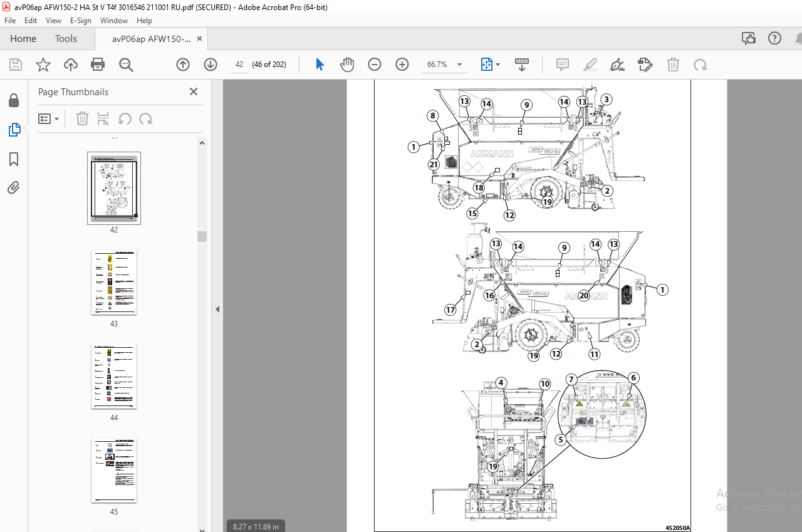Close the avP06ap document tab

pos(200,39)
